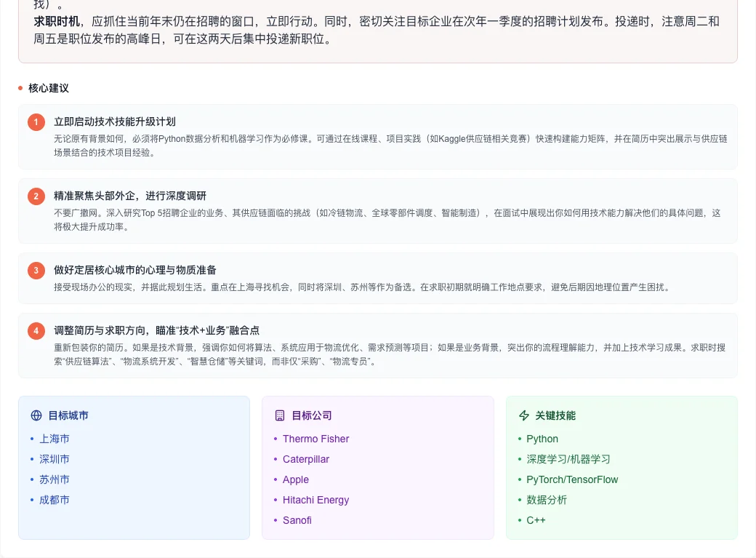Select Caterpillar from 目标公司
Screen dimensions: 756x558
[x=305, y=459]
